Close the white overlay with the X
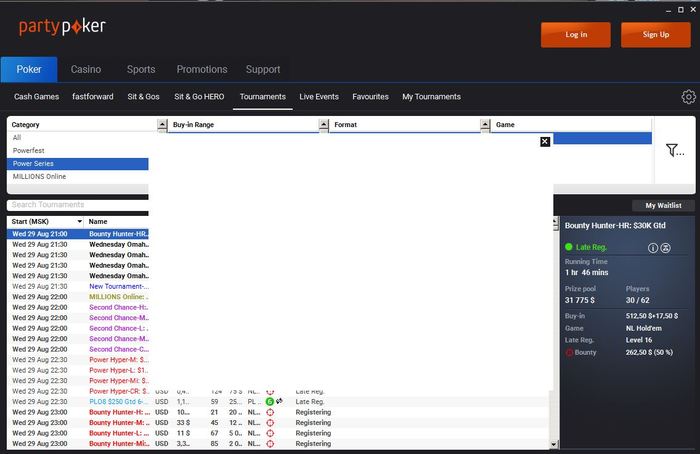Image resolution: width=700 pixels, height=454 pixels. pos(545,142)
